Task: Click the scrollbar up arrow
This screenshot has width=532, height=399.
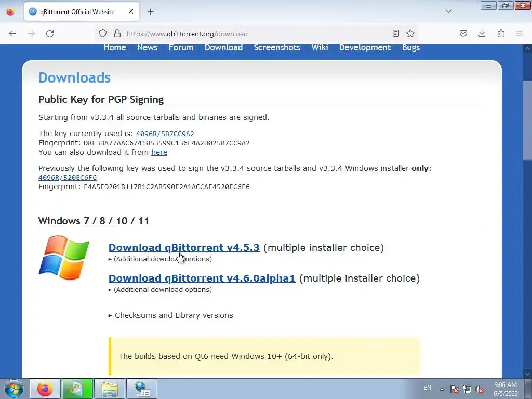Action: 528,48
